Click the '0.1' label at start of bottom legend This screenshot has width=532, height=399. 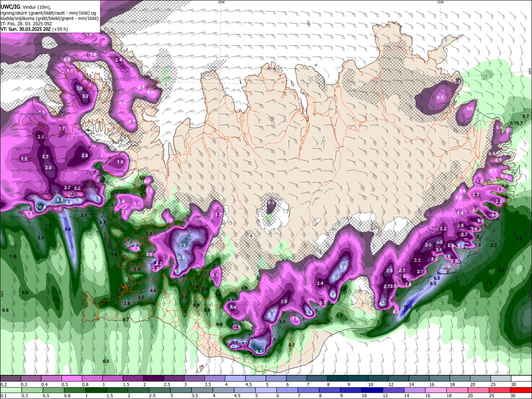click(x=4, y=396)
